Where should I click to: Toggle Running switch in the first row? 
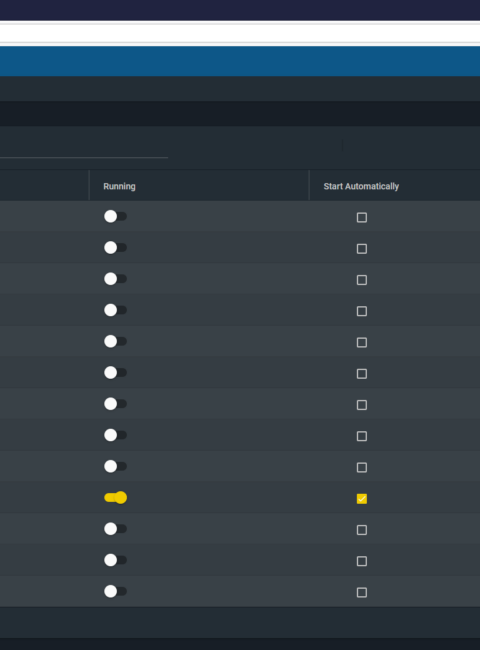tap(115, 216)
